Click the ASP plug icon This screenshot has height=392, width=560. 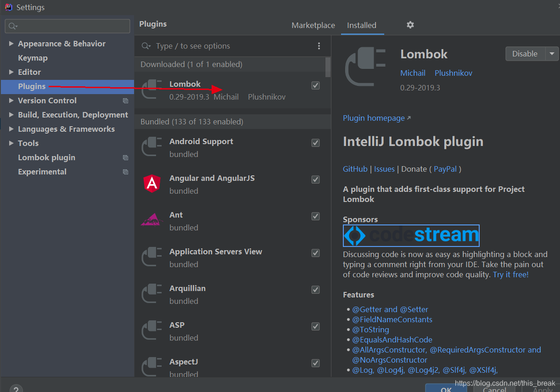151,330
